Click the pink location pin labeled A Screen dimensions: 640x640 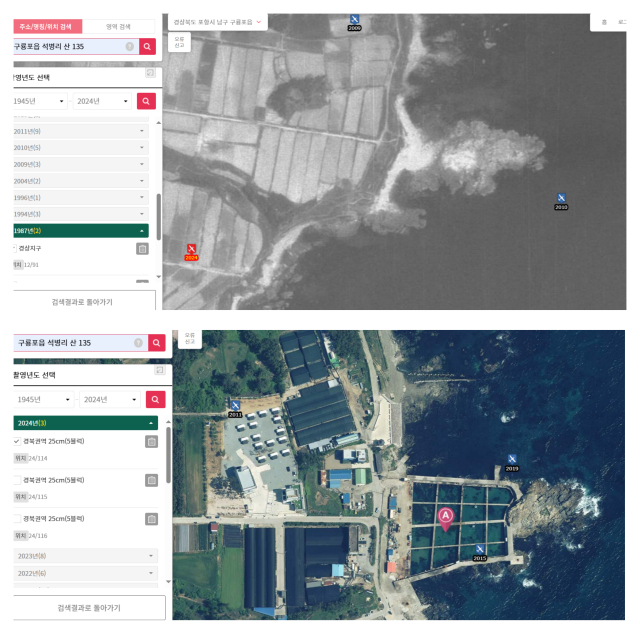pyautogui.click(x=446, y=516)
